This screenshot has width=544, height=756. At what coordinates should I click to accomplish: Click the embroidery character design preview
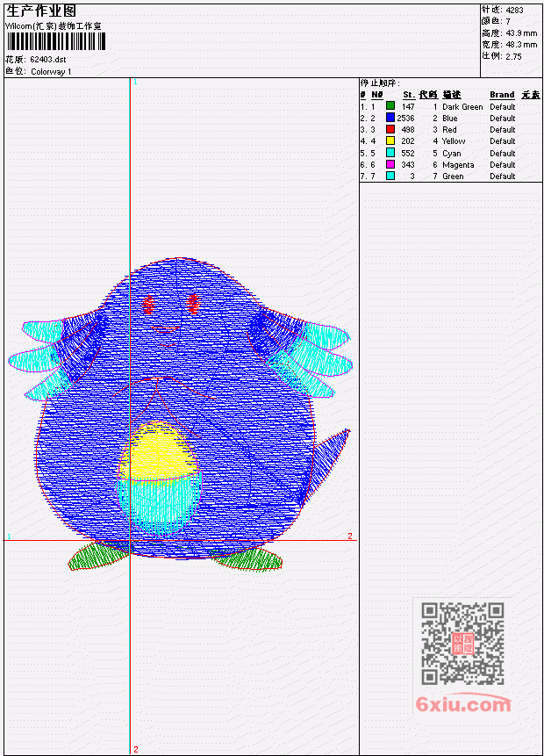point(180,414)
